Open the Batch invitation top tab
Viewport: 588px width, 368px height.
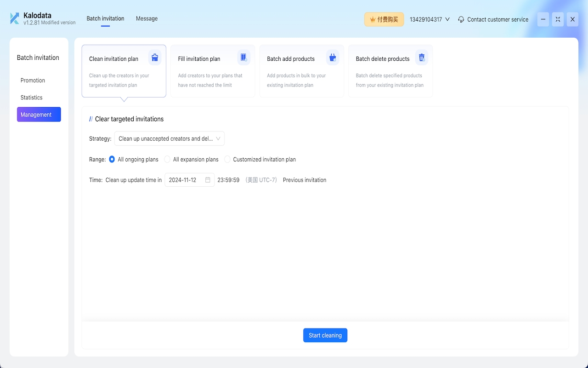tap(105, 18)
